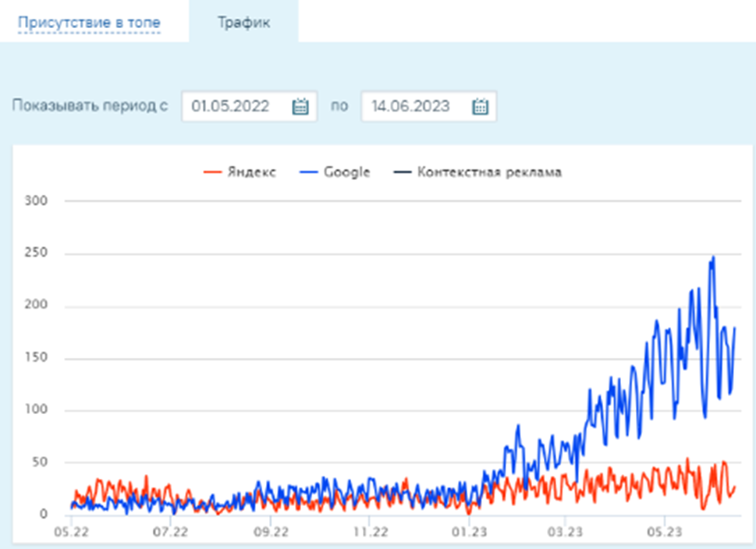Image resolution: width=756 pixels, height=549 pixels.
Task: Switch to Присутствие в топе tab
Action: click(x=89, y=23)
